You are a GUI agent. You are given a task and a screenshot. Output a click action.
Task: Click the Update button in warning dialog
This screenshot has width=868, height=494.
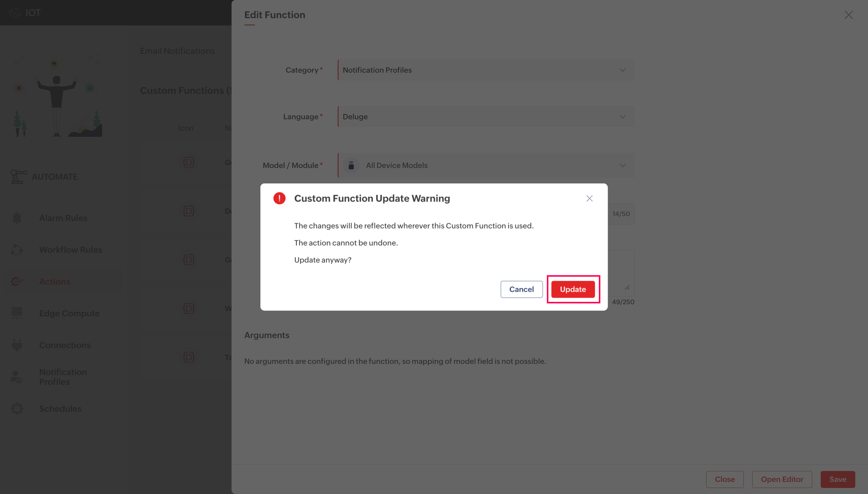click(x=573, y=289)
